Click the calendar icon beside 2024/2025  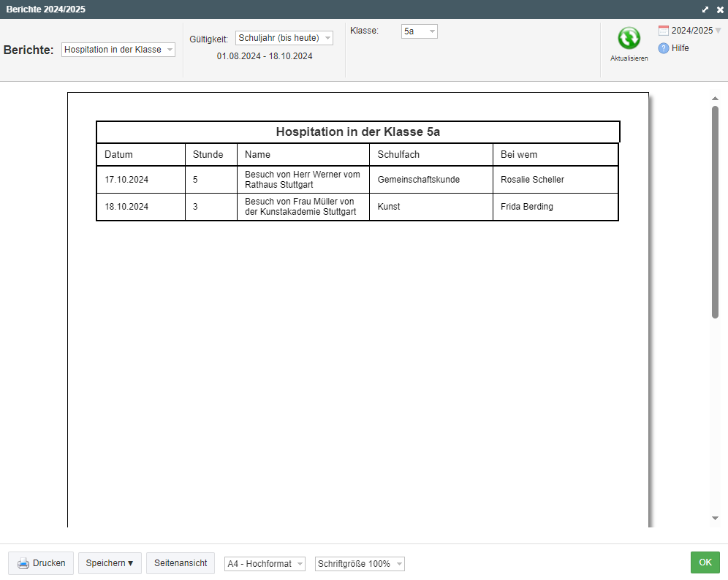tap(664, 31)
